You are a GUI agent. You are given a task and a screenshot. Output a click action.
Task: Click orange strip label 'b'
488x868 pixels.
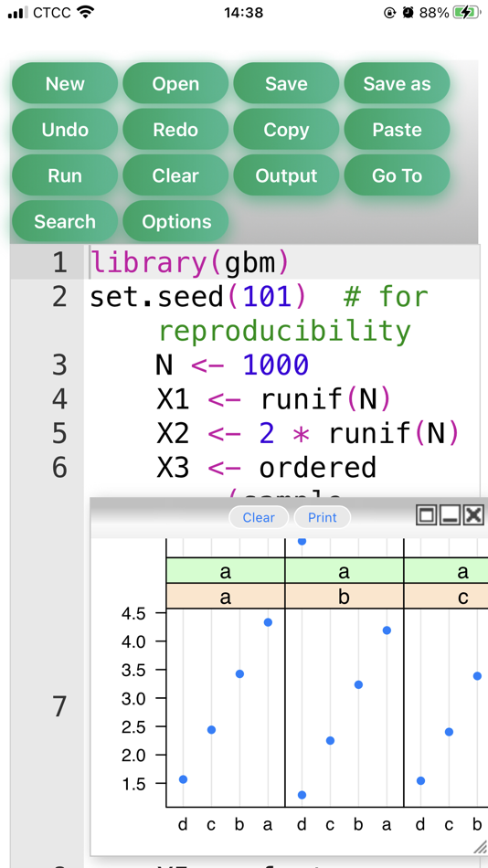pos(344,597)
